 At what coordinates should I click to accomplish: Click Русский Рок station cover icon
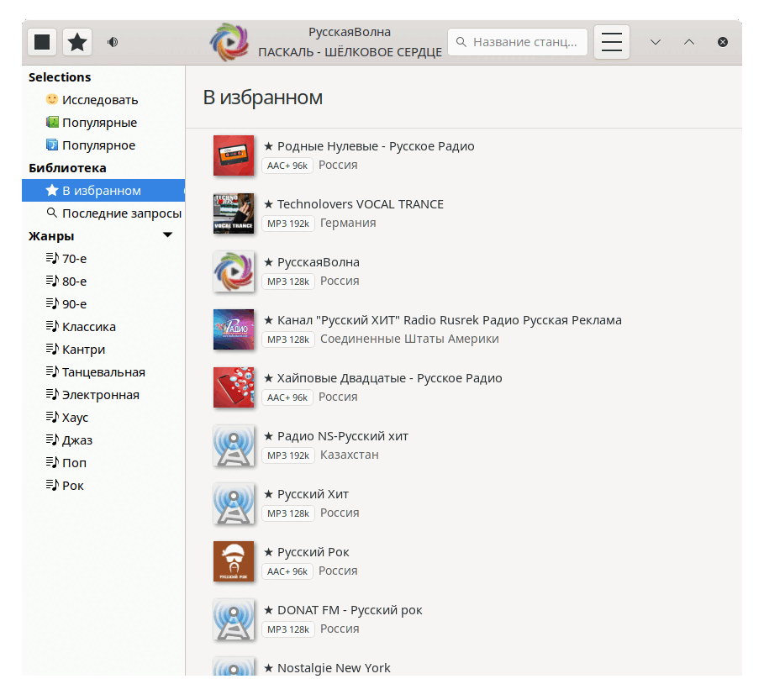pyautogui.click(x=234, y=561)
